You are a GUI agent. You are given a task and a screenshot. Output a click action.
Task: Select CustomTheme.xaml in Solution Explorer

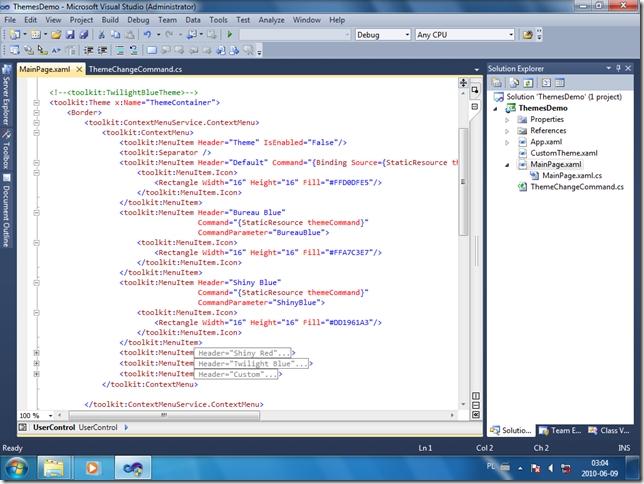[x=564, y=153]
